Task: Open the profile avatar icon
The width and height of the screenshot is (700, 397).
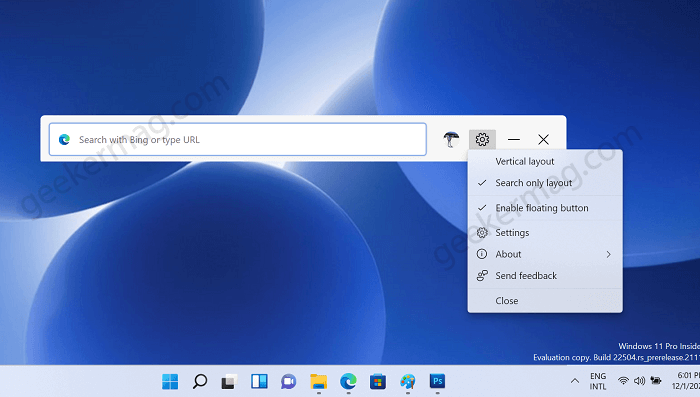Action: click(x=451, y=139)
